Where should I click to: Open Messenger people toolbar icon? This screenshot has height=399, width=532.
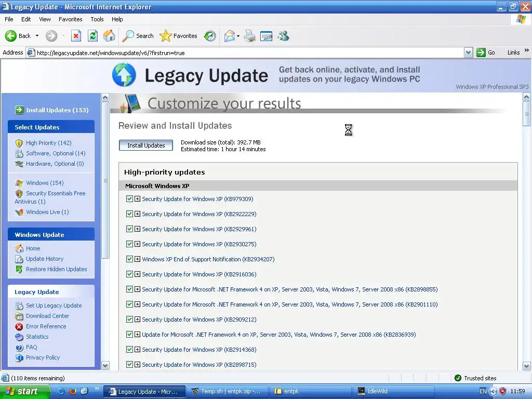(x=283, y=36)
